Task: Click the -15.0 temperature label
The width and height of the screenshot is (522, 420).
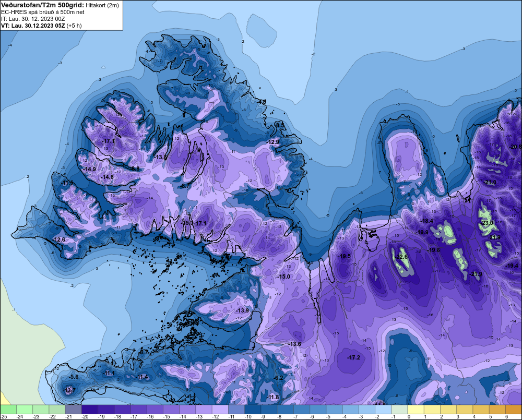Action: [x=283, y=277]
